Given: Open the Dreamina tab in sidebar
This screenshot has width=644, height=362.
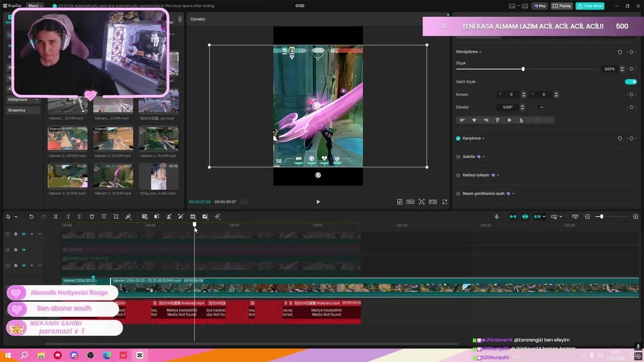Looking at the screenshot, I should click(23, 110).
